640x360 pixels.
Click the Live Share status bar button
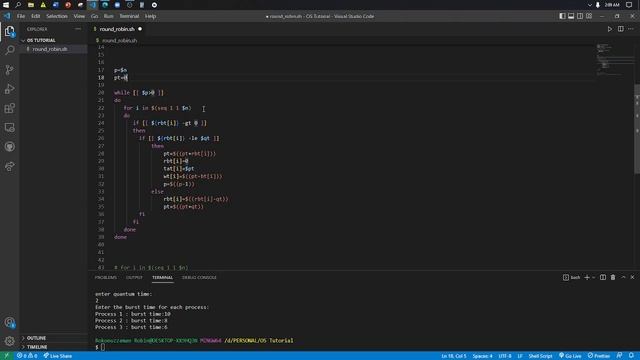pos(58,356)
